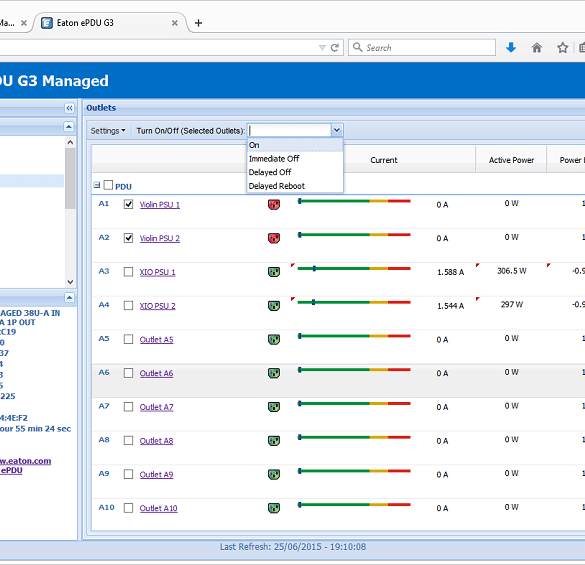Choose Delayed Off from the dropdown

click(x=295, y=172)
